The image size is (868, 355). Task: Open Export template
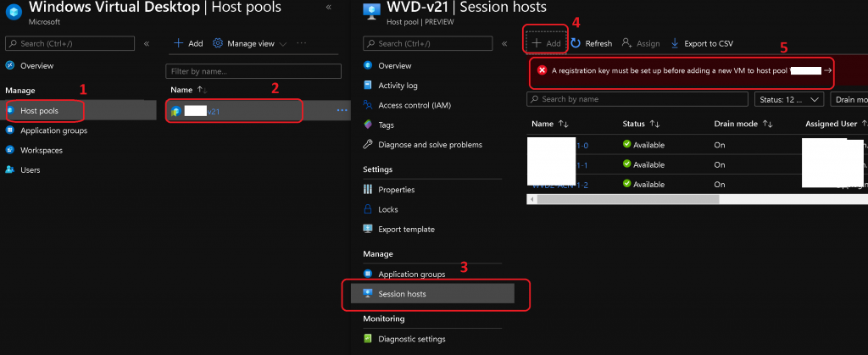(406, 230)
